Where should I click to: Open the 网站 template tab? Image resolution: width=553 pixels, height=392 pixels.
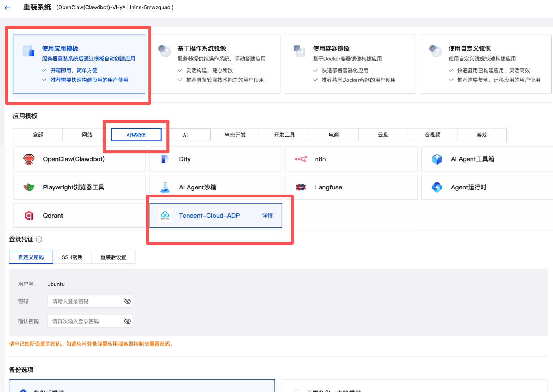click(x=87, y=135)
